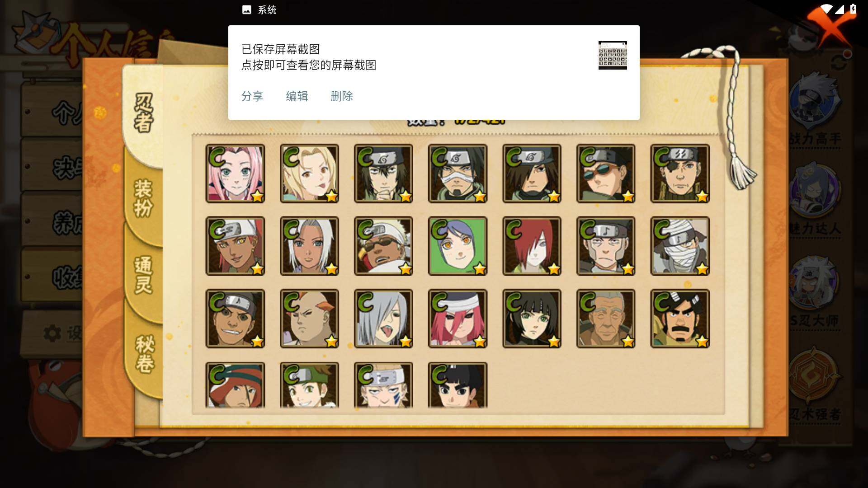Switch to the 通灵 side tab
Viewport: 868px width, 488px height.
[x=144, y=276]
